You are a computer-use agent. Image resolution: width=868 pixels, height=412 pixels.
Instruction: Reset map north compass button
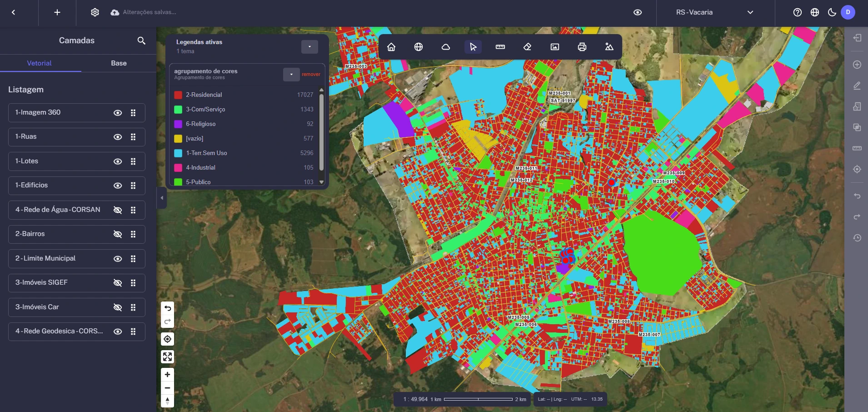(168, 401)
